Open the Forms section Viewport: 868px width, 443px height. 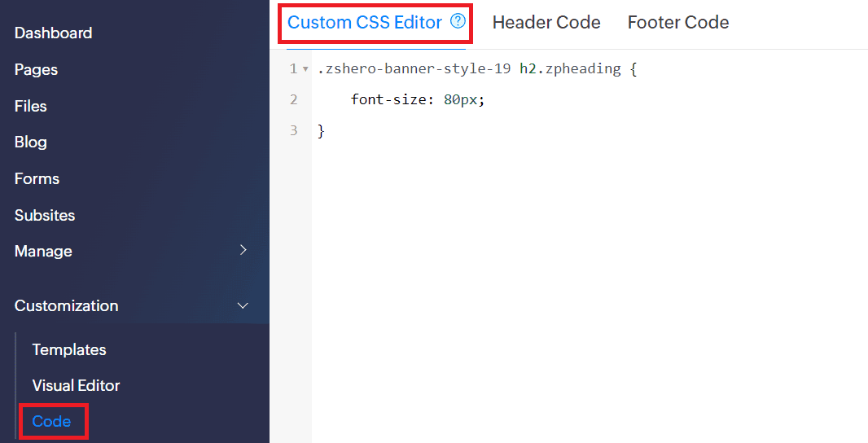[37, 178]
